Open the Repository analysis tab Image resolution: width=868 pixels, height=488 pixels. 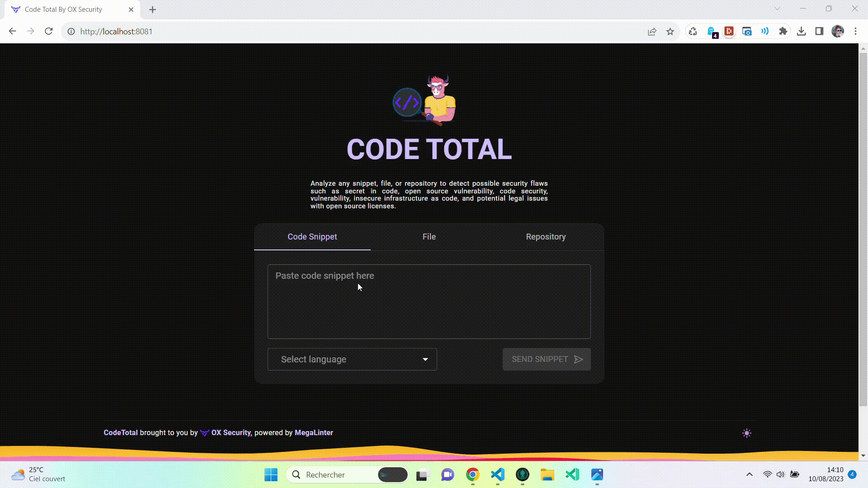(546, 237)
